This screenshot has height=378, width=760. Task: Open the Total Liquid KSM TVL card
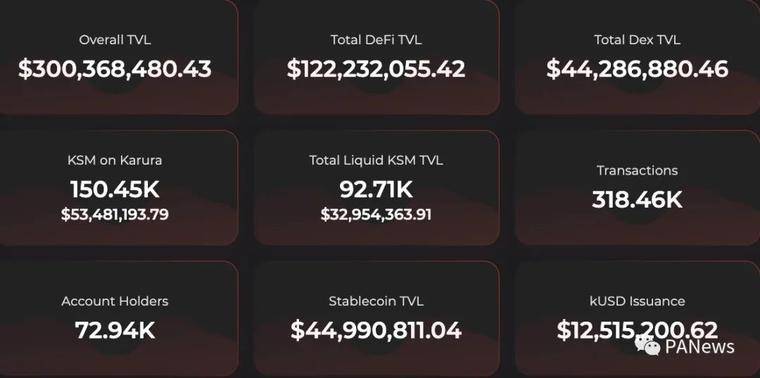point(376,188)
